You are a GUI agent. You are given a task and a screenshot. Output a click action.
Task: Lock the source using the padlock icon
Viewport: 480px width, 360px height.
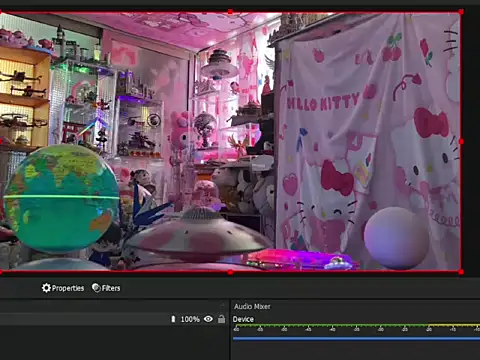coord(221,319)
